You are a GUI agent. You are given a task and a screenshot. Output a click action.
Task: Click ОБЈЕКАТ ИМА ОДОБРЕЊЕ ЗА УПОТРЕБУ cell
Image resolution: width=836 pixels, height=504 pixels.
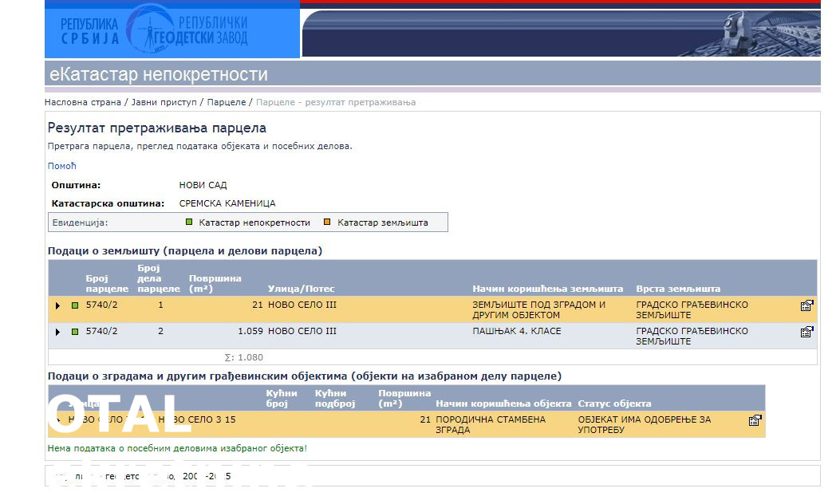[x=644, y=424]
